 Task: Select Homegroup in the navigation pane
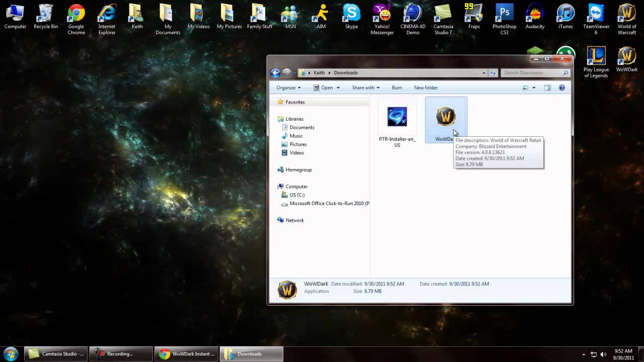(x=298, y=170)
